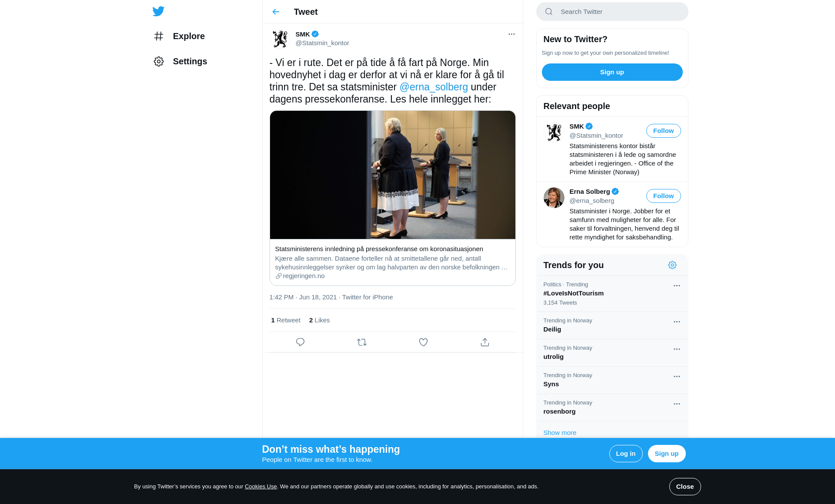Open Explore from the sidebar
The width and height of the screenshot is (835, 504).
pyautogui.click(x=188, y=36)
